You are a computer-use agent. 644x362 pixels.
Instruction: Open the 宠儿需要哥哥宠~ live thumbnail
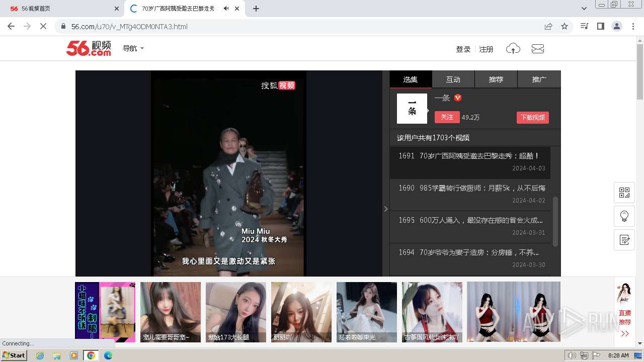click(x=171, y=312)
